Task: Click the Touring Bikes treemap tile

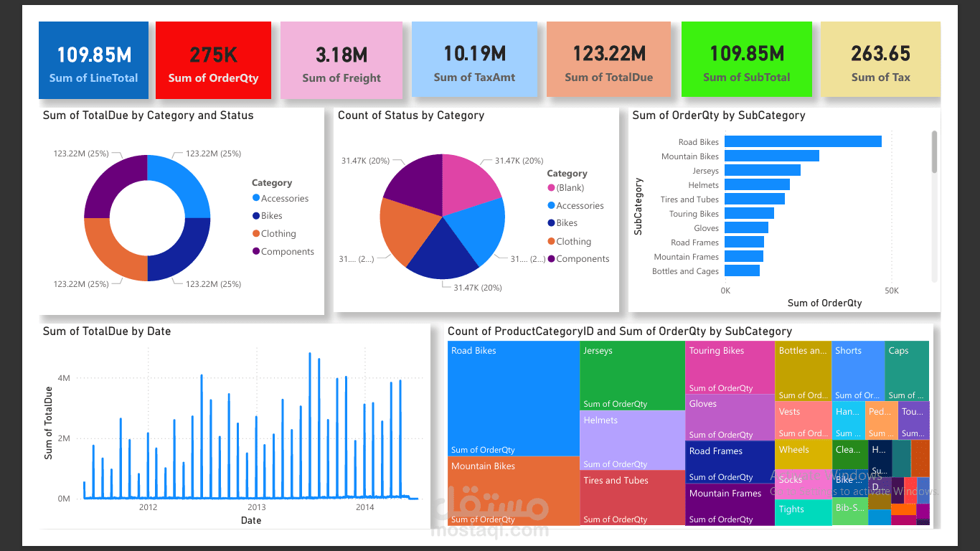Action: (x=730, y=367)
